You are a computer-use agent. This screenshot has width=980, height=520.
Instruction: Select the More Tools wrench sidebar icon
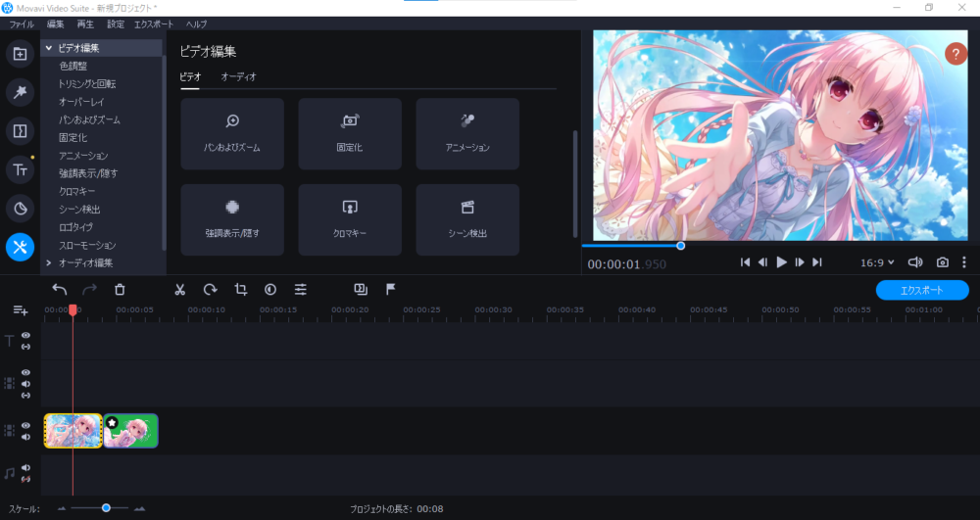point(20,247)
